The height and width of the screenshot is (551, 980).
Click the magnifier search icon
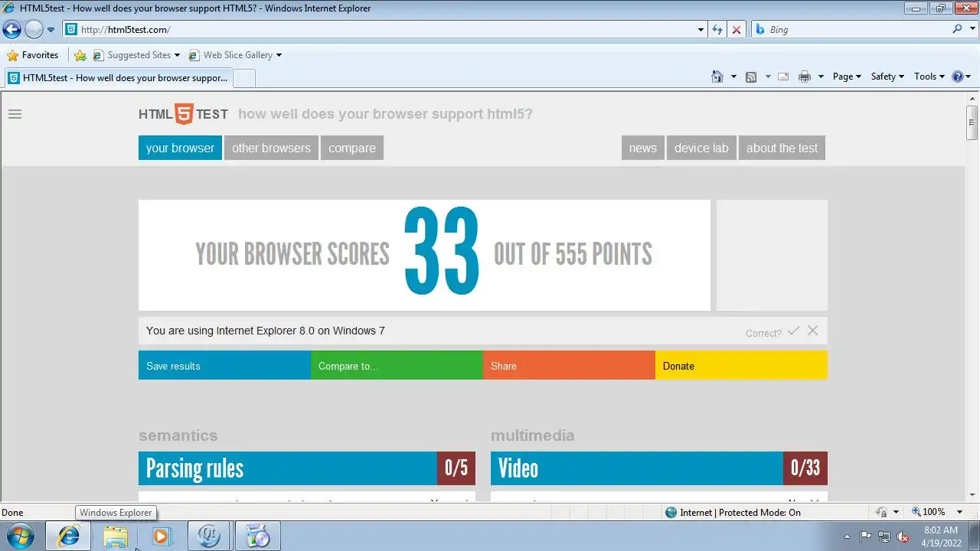(957, 29)
